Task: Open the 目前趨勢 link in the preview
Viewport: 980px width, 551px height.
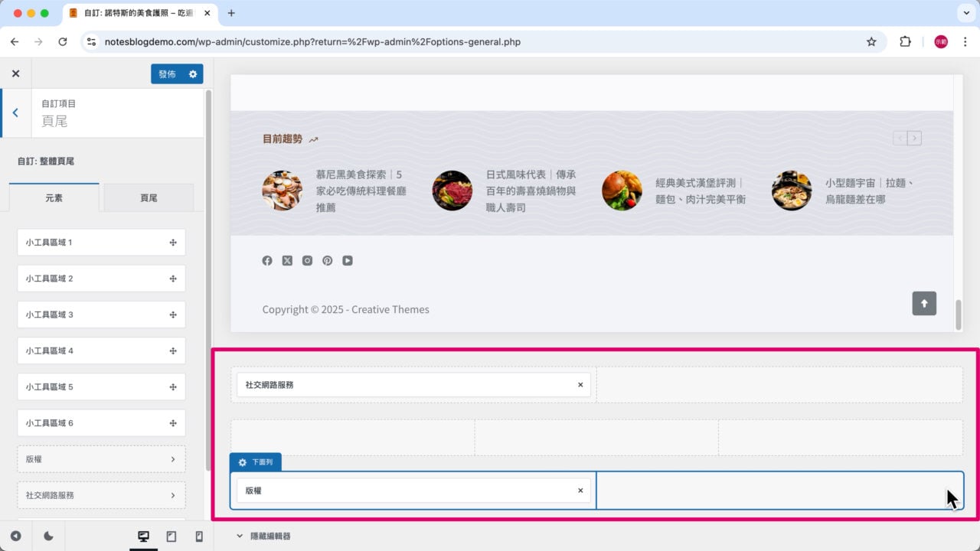Action: pyautogui.click(x=282, y=139)
